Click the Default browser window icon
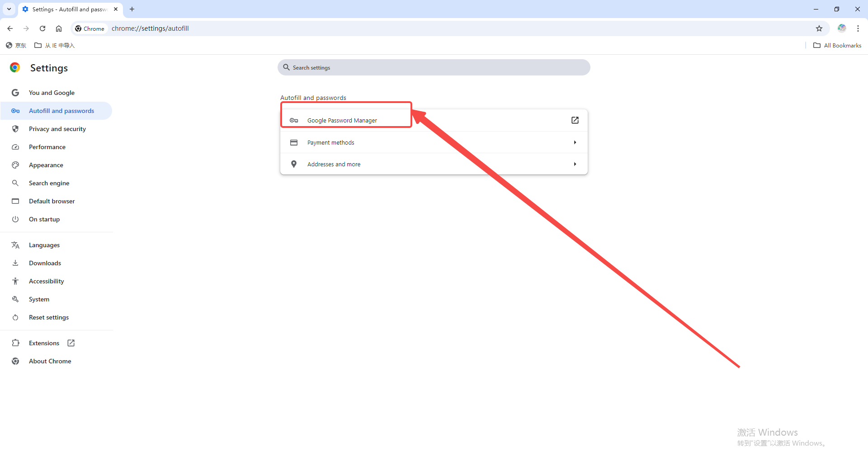Viewport: 868px width, 470px height. pyautogui.click(x=15, y=201)
